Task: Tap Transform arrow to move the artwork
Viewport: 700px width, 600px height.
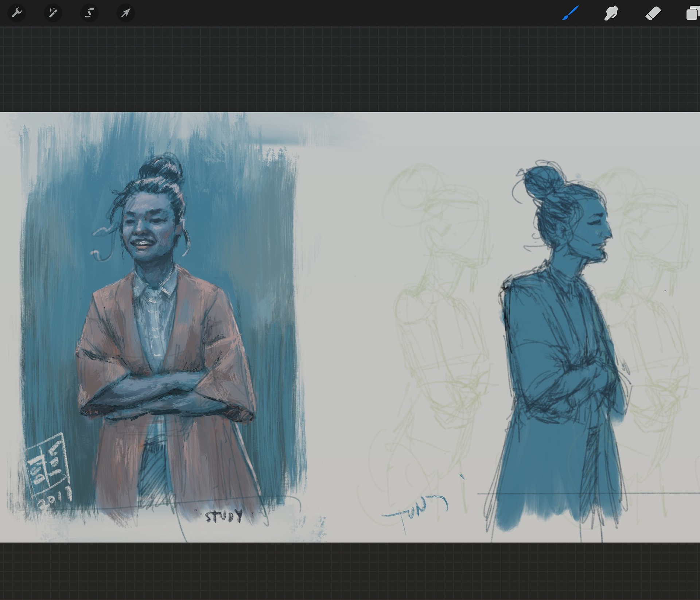Action: point(125,13)
